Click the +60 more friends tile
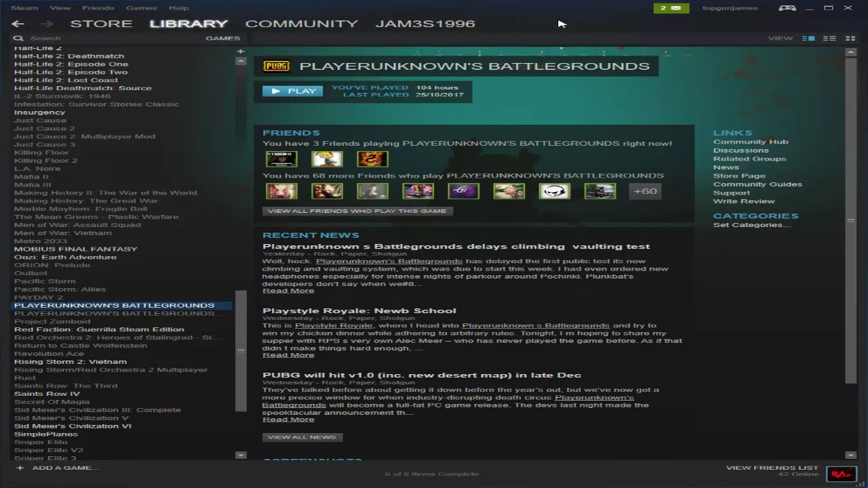868x488 pixels. pyautogui.click(x=645, y=191)
